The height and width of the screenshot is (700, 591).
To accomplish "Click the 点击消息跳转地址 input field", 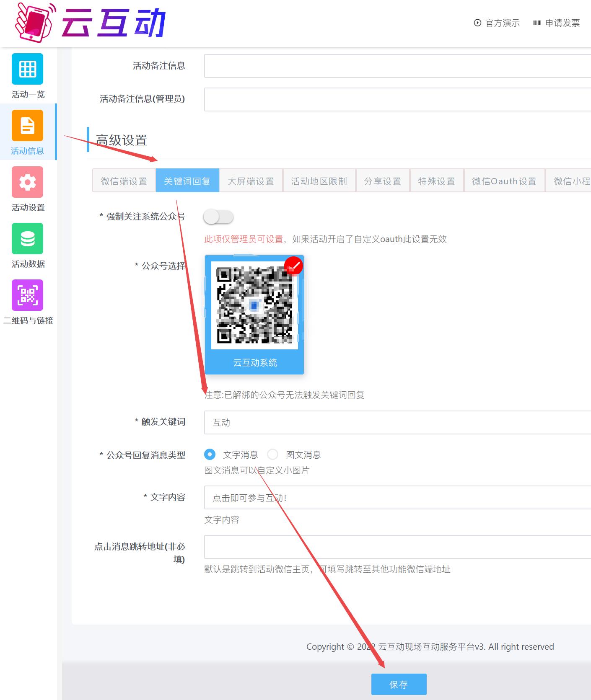I will (397, 547).
